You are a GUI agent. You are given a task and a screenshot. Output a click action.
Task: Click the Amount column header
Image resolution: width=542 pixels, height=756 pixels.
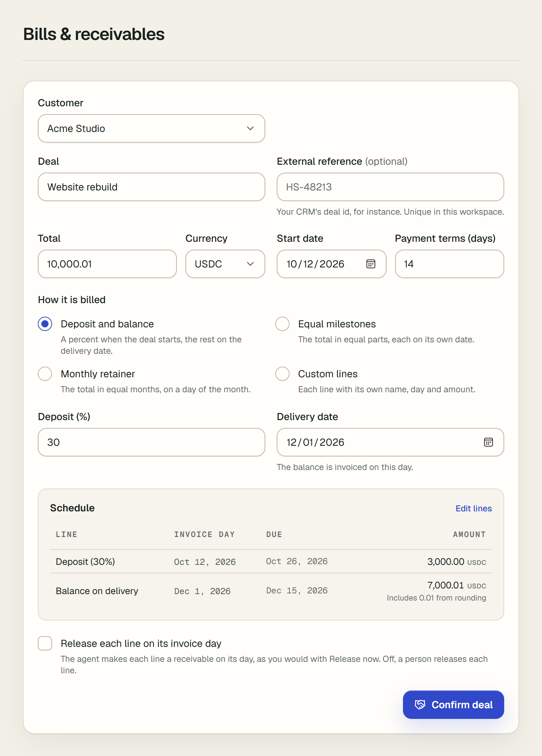(469, 534)
